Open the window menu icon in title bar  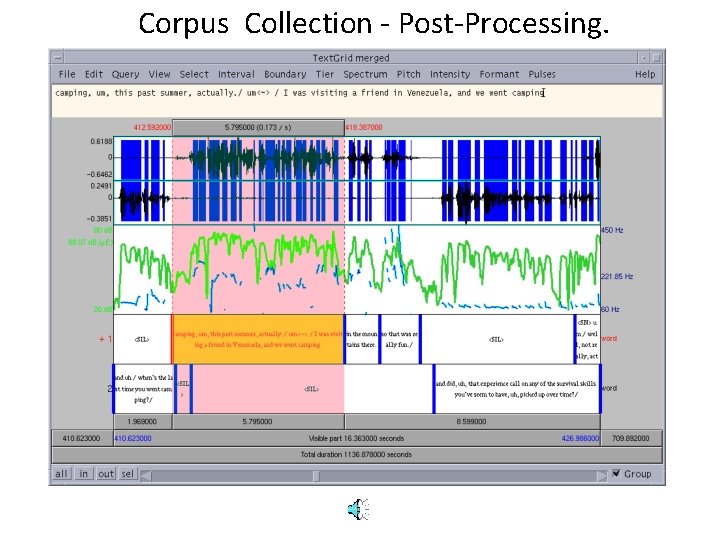pos(58,58)
